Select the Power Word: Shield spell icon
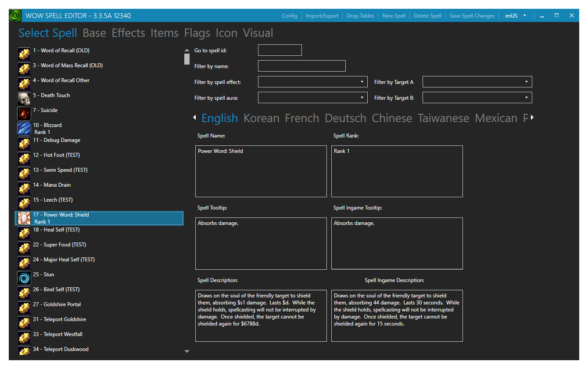The image size is (588, 369). (x=24, y=218)
